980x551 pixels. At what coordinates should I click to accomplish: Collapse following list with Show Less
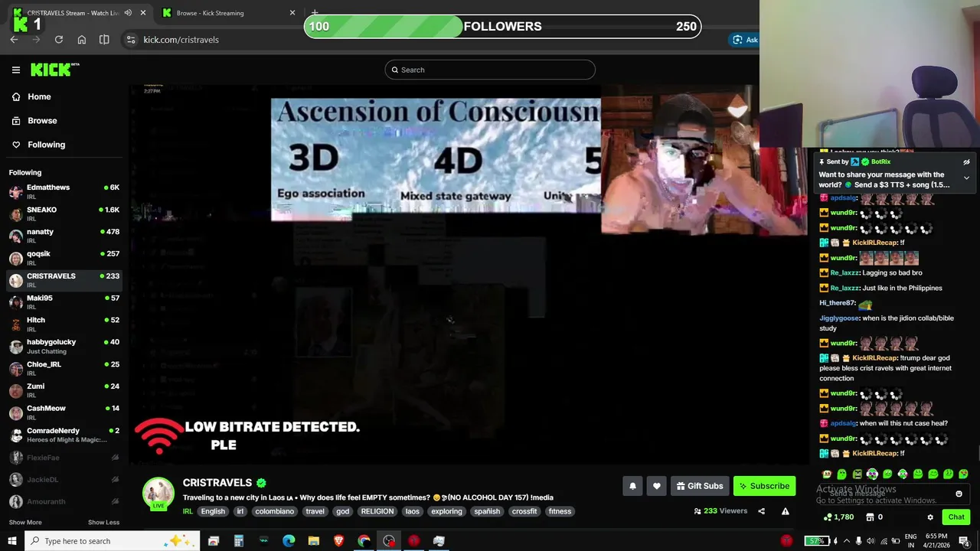tap(103, 523)
